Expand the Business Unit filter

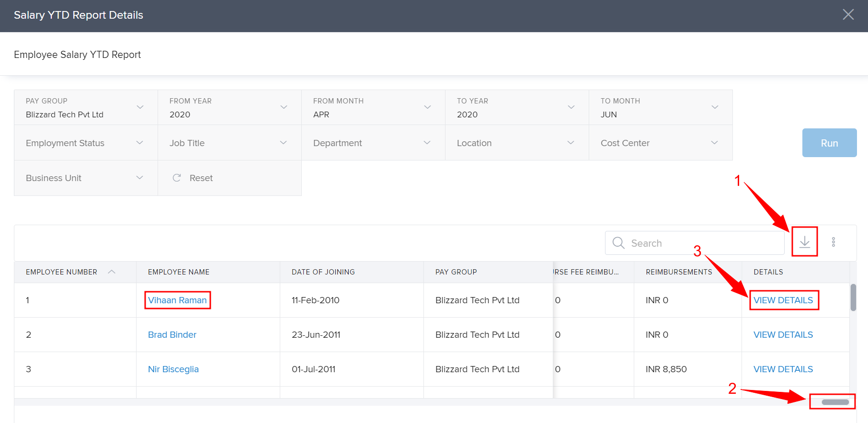pos(86,178)
